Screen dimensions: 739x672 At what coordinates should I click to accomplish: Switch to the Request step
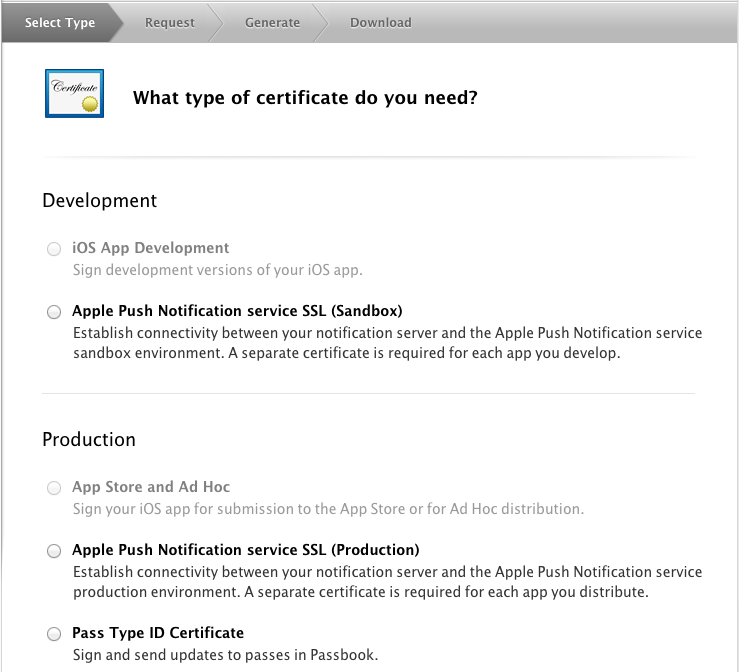(x=170, y=22)
